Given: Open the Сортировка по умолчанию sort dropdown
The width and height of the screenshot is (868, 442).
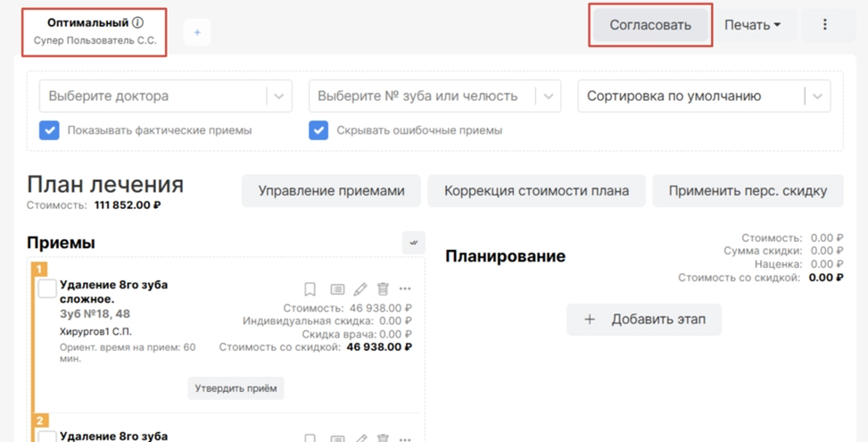Looking at the screenshot, I should point(817,96).
